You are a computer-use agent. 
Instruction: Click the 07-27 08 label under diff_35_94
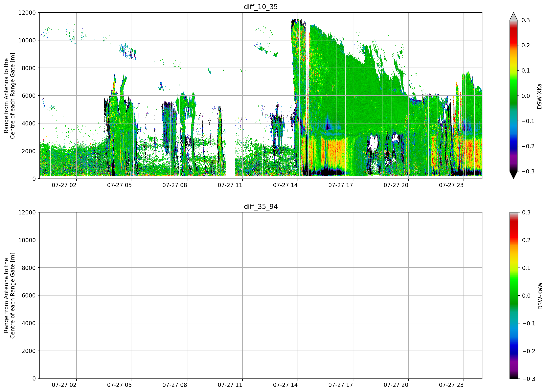[x=175, y=385]
